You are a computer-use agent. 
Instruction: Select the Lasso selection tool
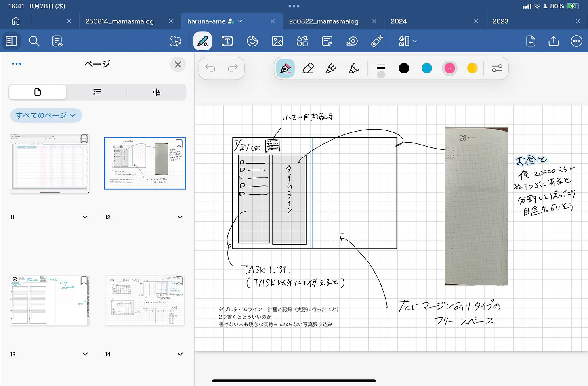click(x=176, y=41)
